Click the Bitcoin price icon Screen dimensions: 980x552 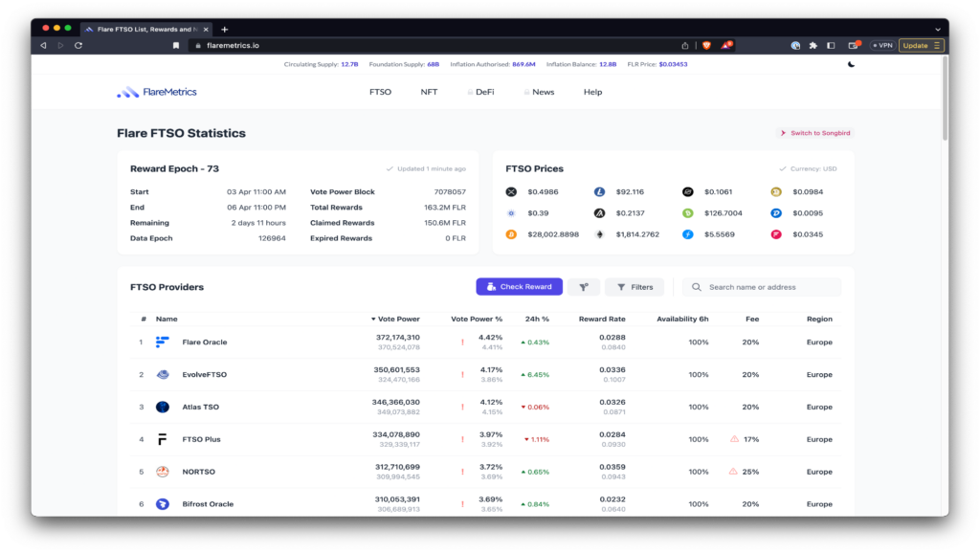pos(511,234)
